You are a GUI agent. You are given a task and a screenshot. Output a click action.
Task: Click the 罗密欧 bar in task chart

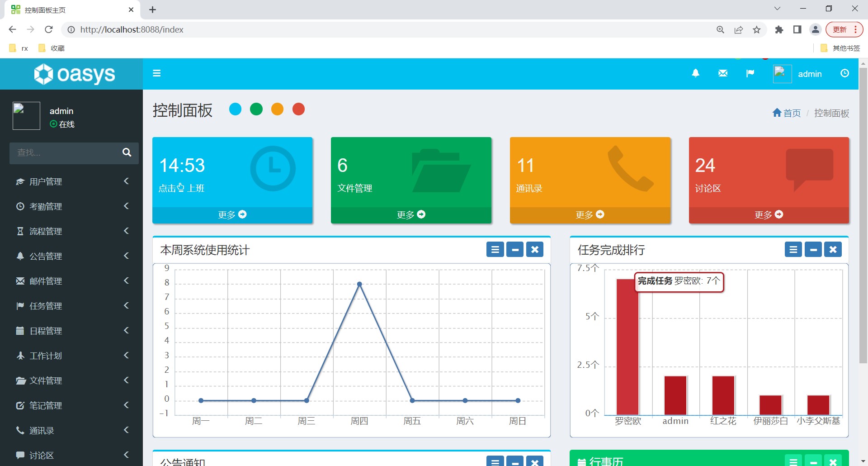[x=627, y=347]
